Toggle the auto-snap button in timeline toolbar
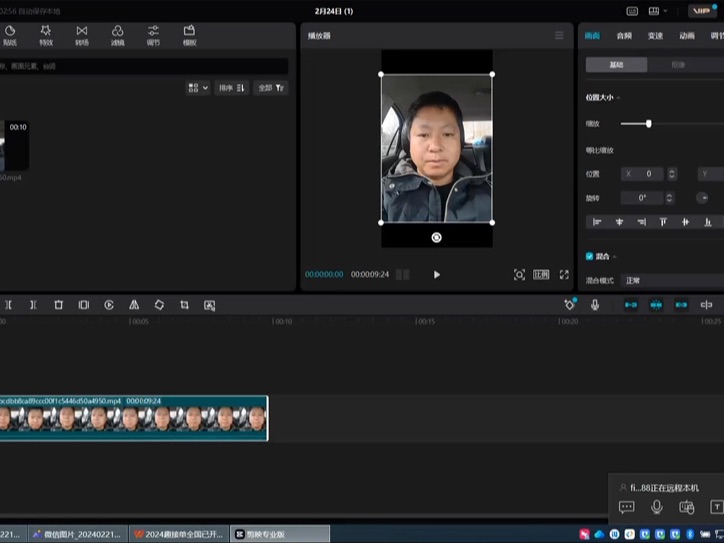 pyautogui.click(x=656, y=305)
